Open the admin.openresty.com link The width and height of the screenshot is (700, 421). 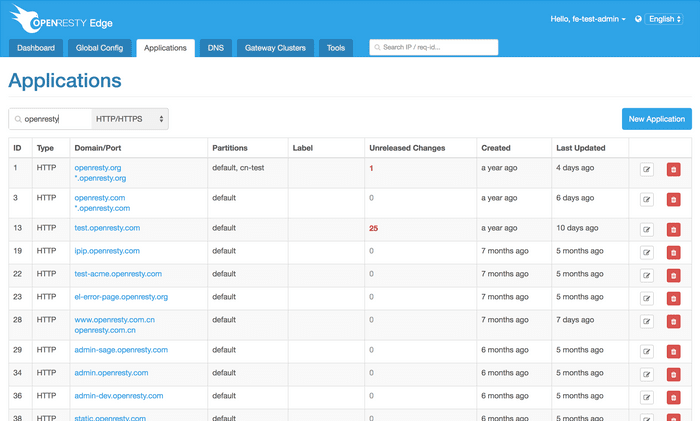click(x=111, y=373)
